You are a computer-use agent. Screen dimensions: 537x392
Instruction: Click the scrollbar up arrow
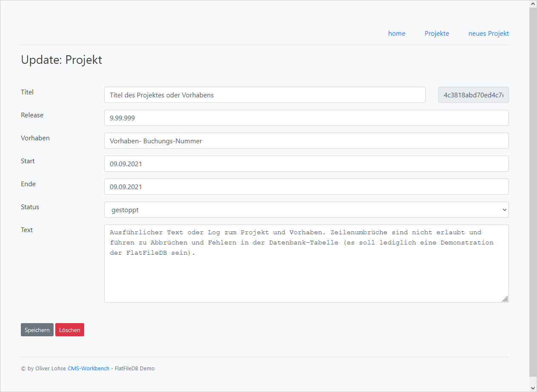[x=532, y=3]
